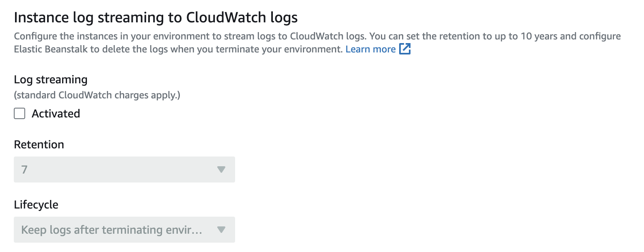Viewport: 644px width, 252px height.
Task: Click the Log streaming section label
Action: (x=51, y=80)
